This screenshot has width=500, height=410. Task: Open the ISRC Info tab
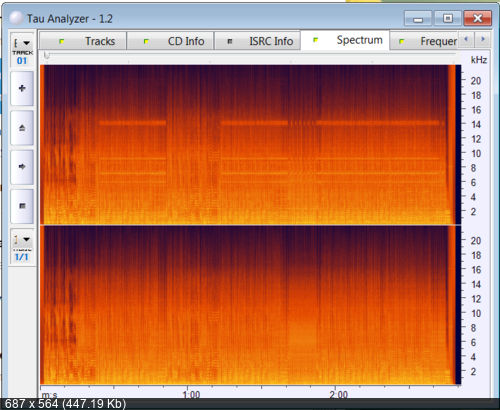point(257,41)
